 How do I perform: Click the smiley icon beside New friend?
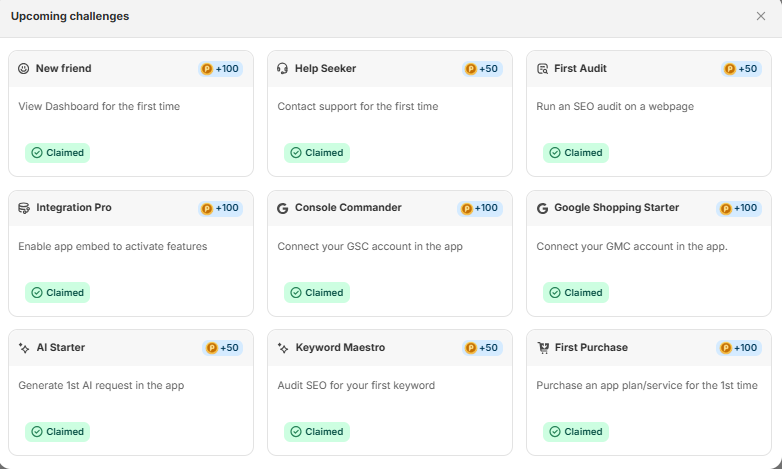(24, 69)
